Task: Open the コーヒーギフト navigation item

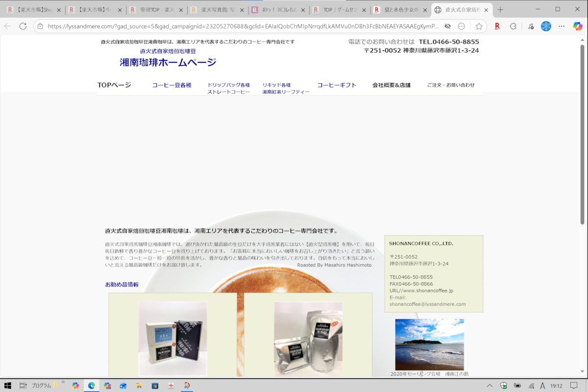Action: (337, 85)
